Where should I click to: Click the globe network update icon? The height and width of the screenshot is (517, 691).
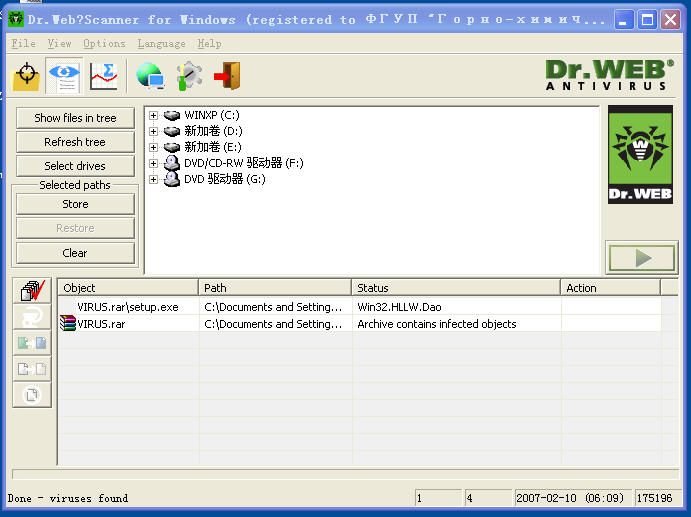[x=150, y=76]
